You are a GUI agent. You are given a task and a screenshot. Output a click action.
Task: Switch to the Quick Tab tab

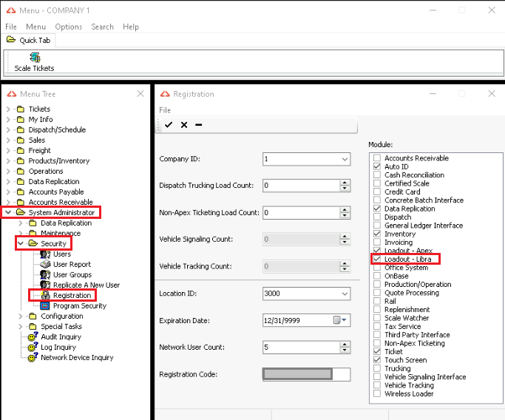(29, 40)
